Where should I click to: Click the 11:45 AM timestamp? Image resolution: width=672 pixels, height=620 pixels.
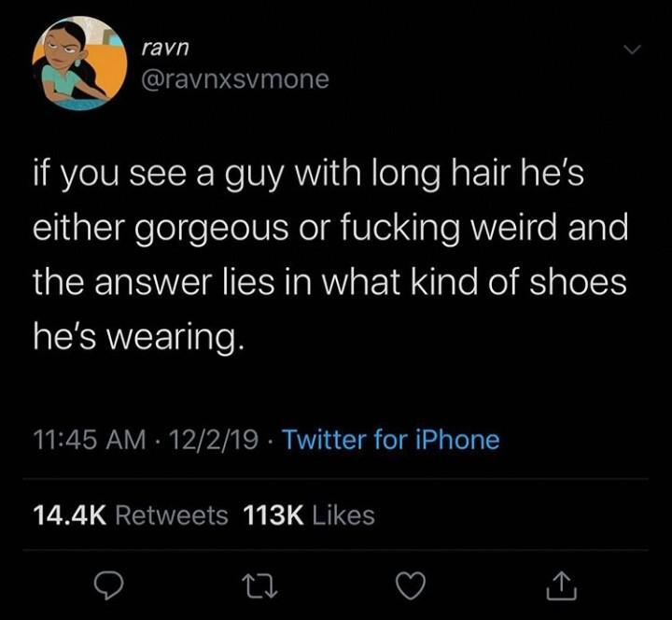tap(90, 441)
